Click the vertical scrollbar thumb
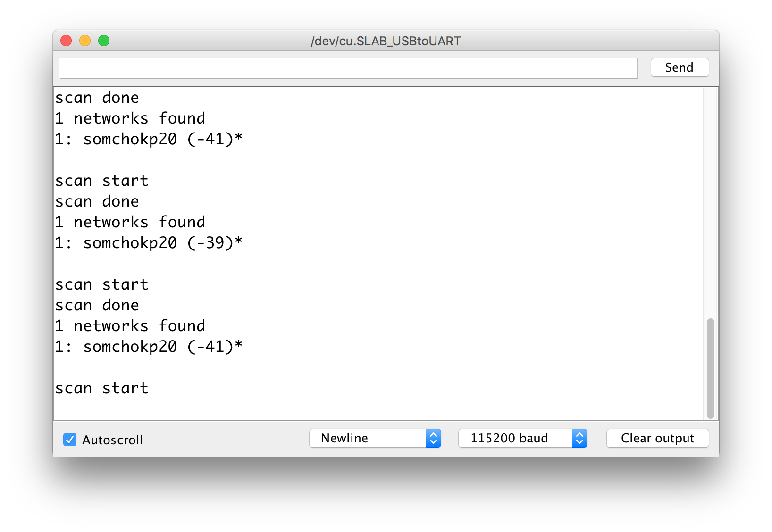772x532 pixels. tap(710, 368)
